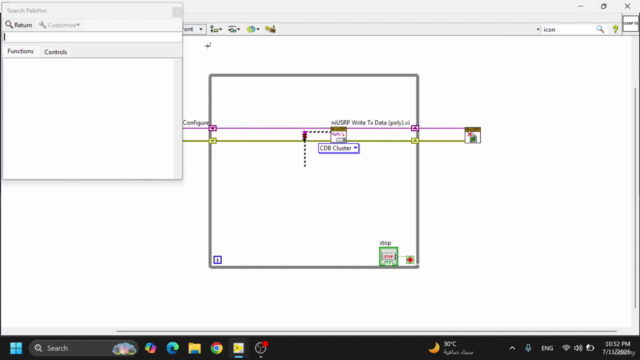Click the Return search button in palette
The width and height of the screenshot is (640, 360).
tap(19, 25)
